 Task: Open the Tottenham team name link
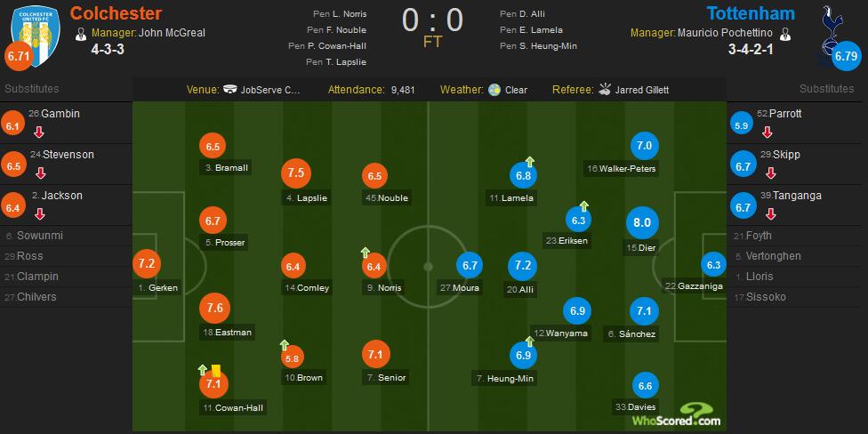coord(751,13)
